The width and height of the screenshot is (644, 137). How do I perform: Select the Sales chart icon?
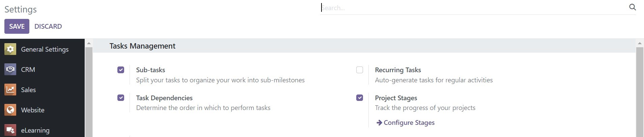click(x=10, y=90)
